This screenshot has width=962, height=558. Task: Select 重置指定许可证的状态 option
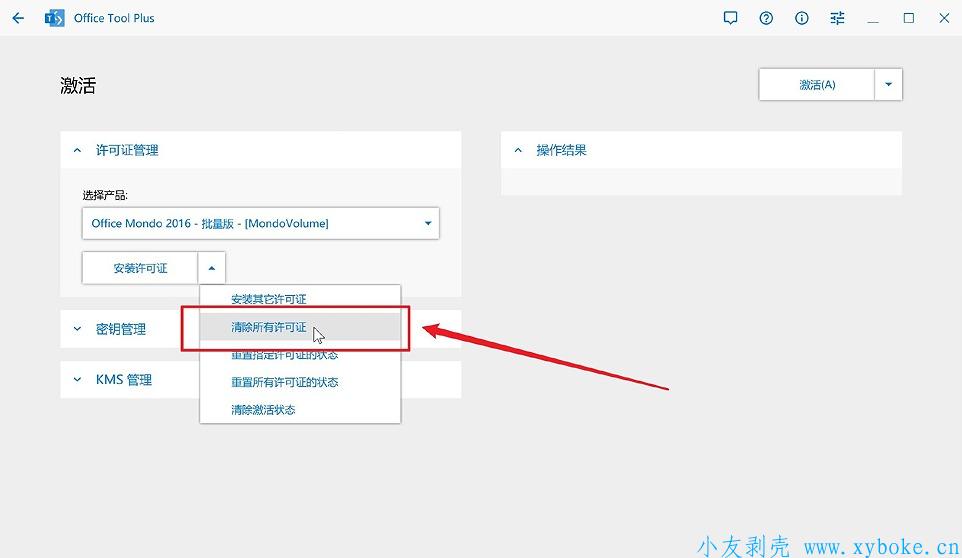point(284,355)
